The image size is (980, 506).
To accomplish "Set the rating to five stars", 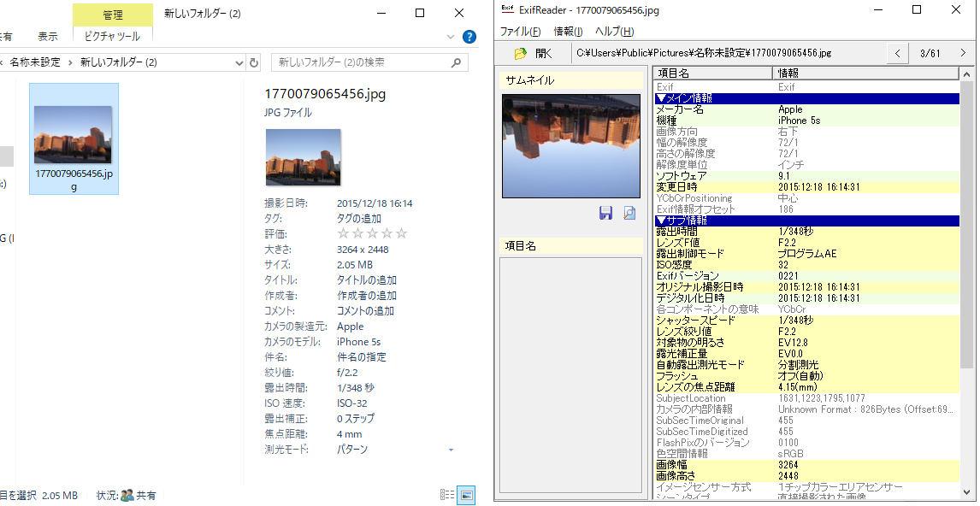I will click(402, 233).
